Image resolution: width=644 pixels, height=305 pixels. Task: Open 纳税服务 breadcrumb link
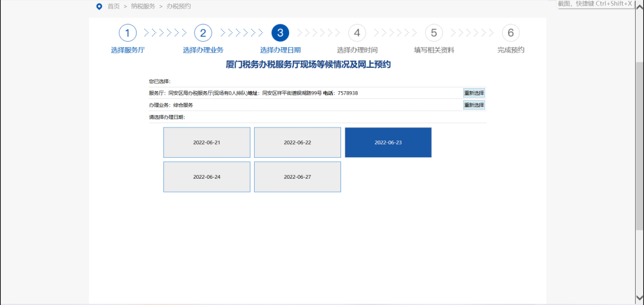tap(143, 6)
